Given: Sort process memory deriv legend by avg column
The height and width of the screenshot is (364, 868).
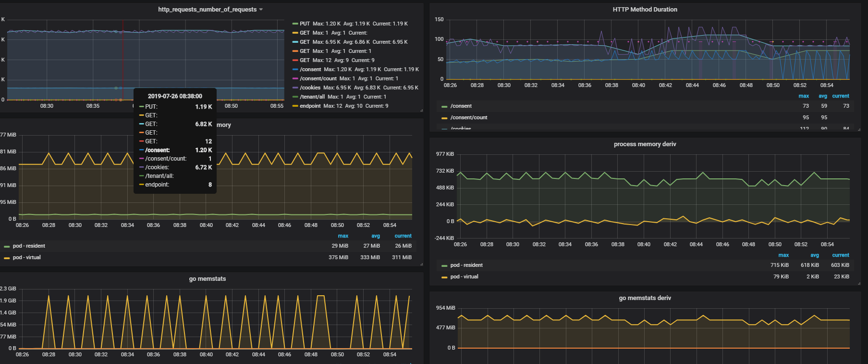Looking at the screenshot, I should pyautogui.click(x=815, y=255).
